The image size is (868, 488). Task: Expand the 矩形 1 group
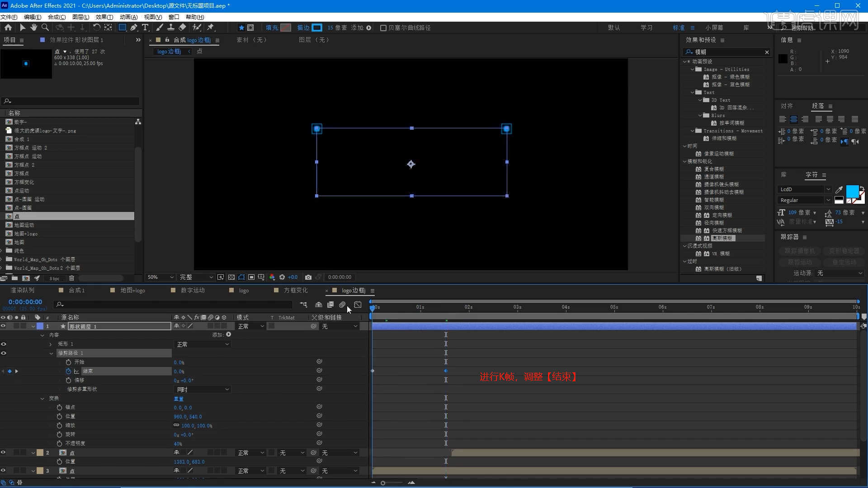coord(51,344)
